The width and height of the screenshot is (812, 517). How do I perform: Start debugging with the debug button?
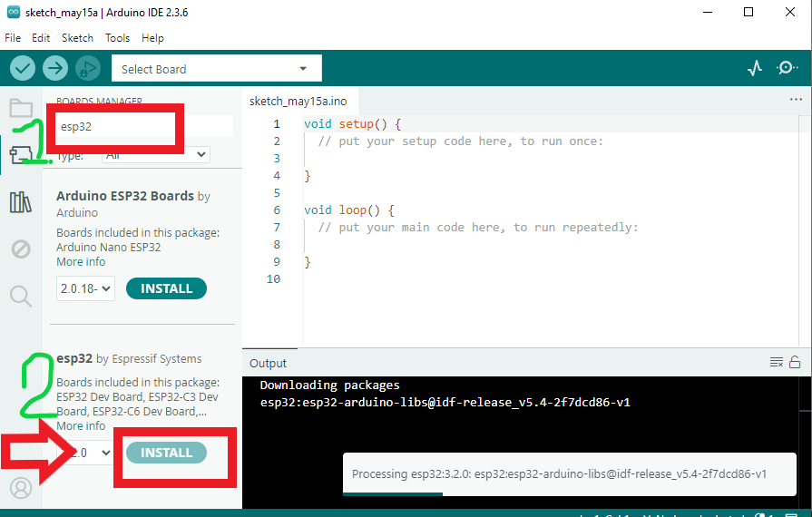pyautogui.click(x=87, y=68)
